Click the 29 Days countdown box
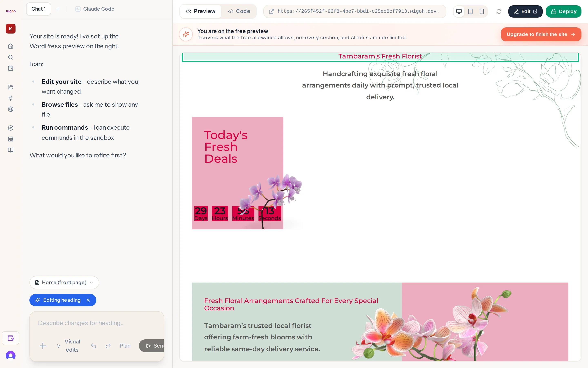Viewport: 588px width, 368px height. click(201, 214)
